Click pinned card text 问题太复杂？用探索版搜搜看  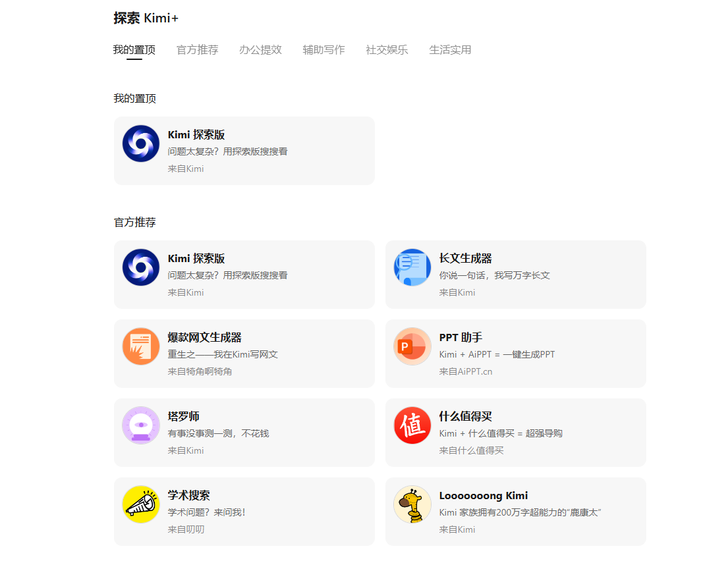click(227, 151)
